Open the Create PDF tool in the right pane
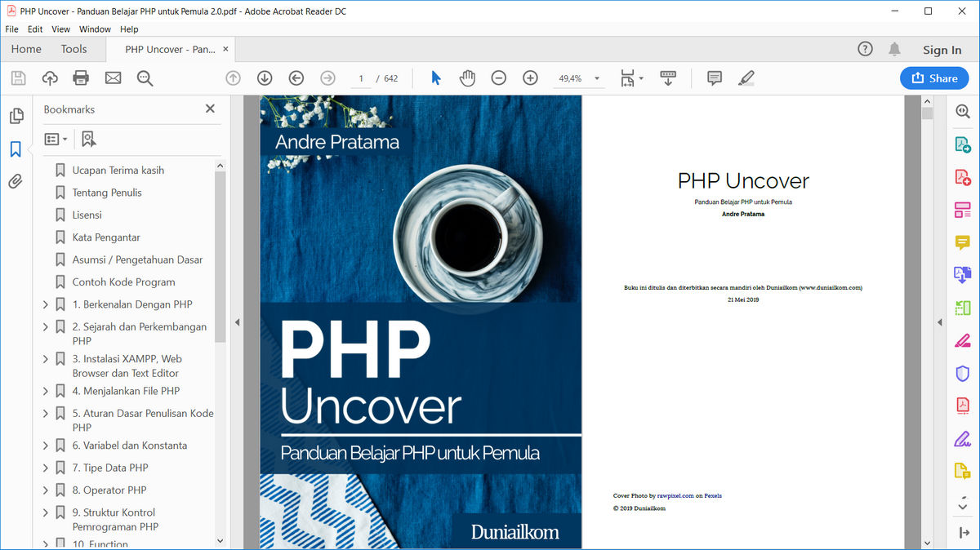980x550 pixels. pos(963,177)
